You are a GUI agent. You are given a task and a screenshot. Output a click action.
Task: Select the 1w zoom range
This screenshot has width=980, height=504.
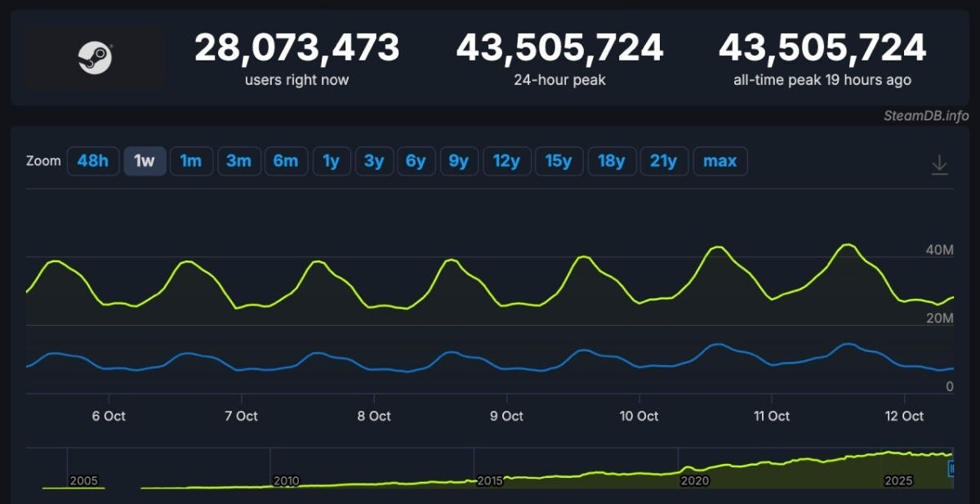[145, 161]
